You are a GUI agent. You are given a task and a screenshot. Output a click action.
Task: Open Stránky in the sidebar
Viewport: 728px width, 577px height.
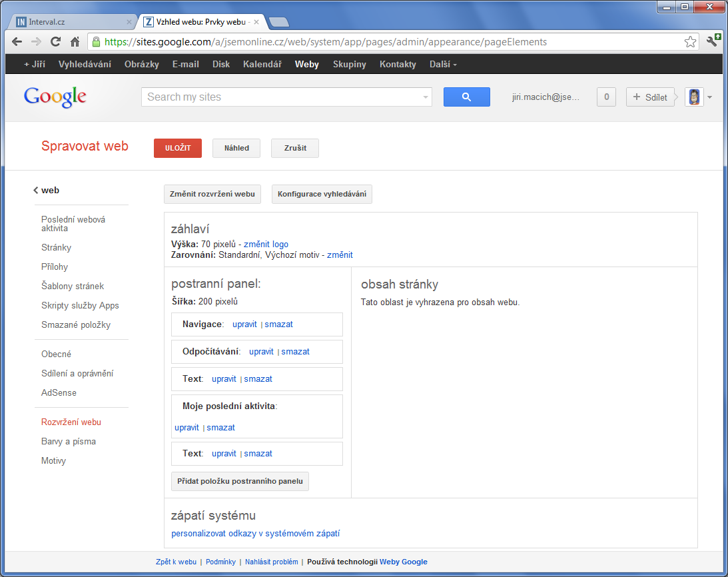(x=56, y=248)
